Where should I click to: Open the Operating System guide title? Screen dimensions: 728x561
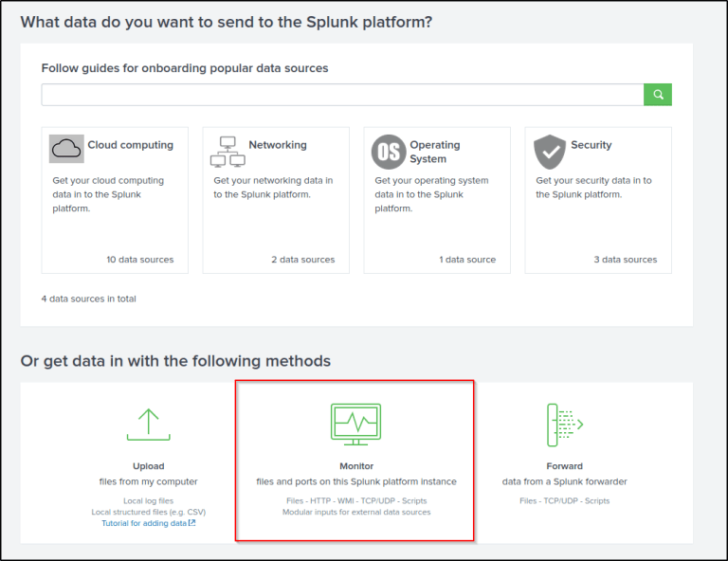tap(435, 152)
